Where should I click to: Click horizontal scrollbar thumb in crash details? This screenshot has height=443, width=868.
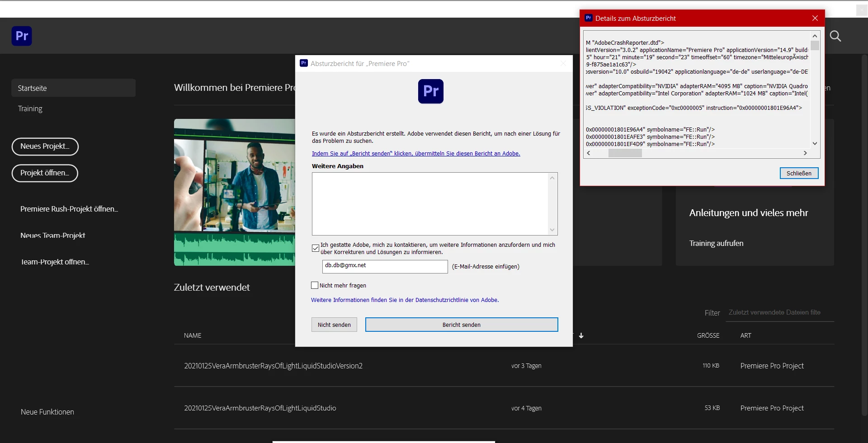(x=625, y=153)
